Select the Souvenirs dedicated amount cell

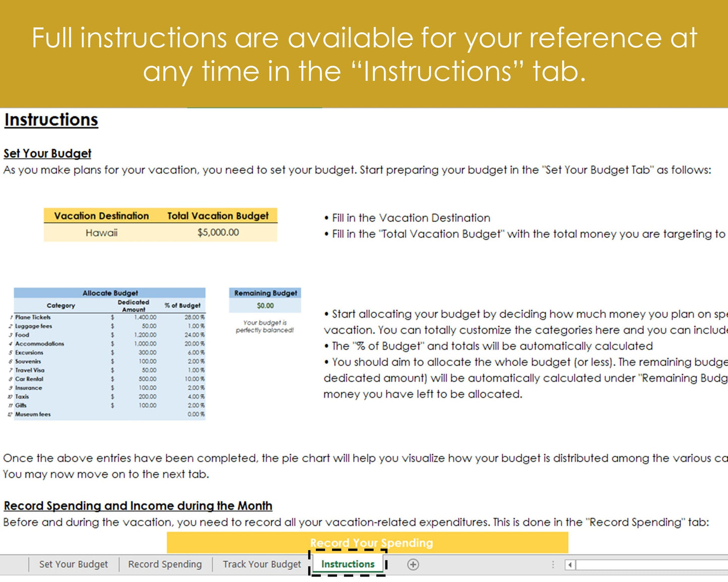tap(148, 361)
